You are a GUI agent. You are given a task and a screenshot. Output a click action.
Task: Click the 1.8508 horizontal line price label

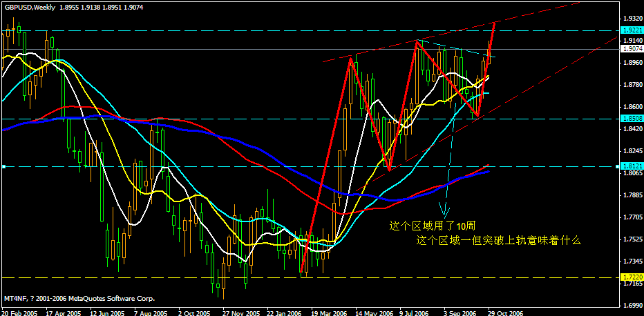tap(632, 119)
